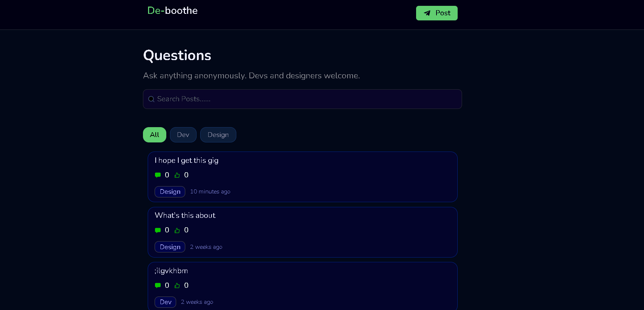Focus the Search Posts input field
This screenshot has width=644, height=310.
tap(306, 99)
